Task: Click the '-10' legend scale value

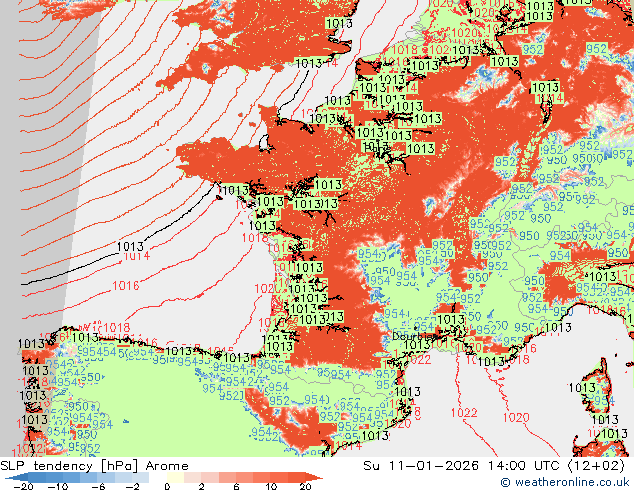Action: click(58, 486)
